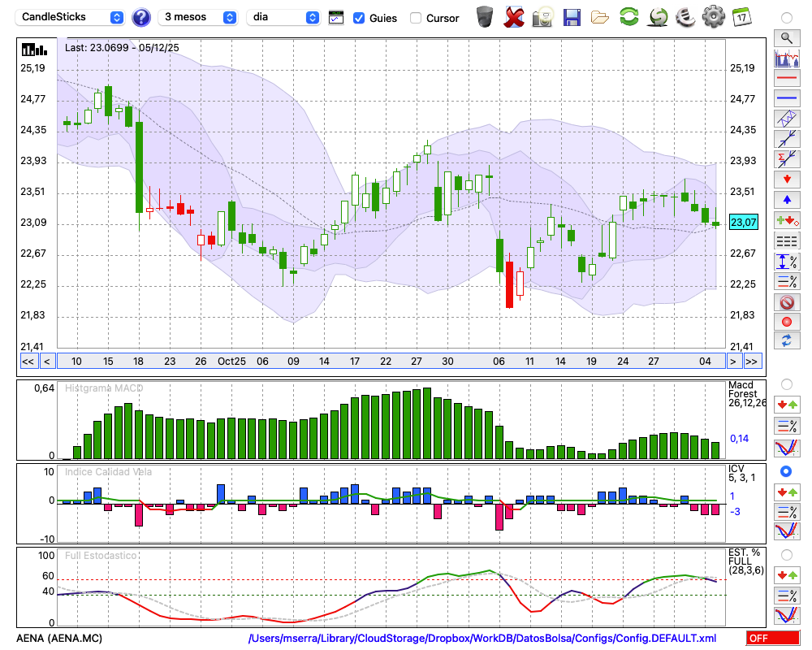Open the calendar date icon
Viewport: 812px width, 650px height.
741,16
